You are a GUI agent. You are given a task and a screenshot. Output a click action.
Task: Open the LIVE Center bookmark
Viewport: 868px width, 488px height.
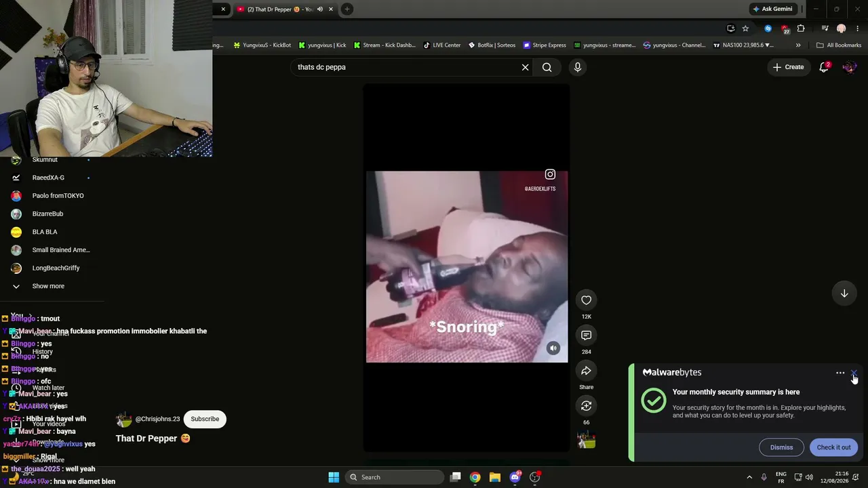pyautogui.click(x=442, y=45)
